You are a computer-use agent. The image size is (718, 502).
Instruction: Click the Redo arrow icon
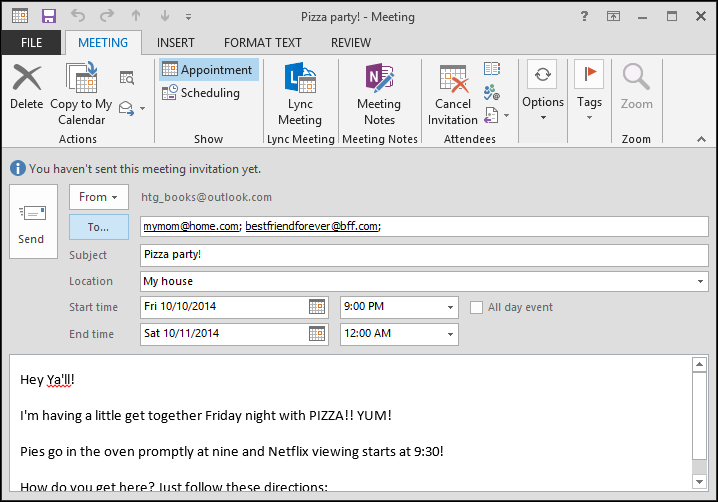[107, 16]
